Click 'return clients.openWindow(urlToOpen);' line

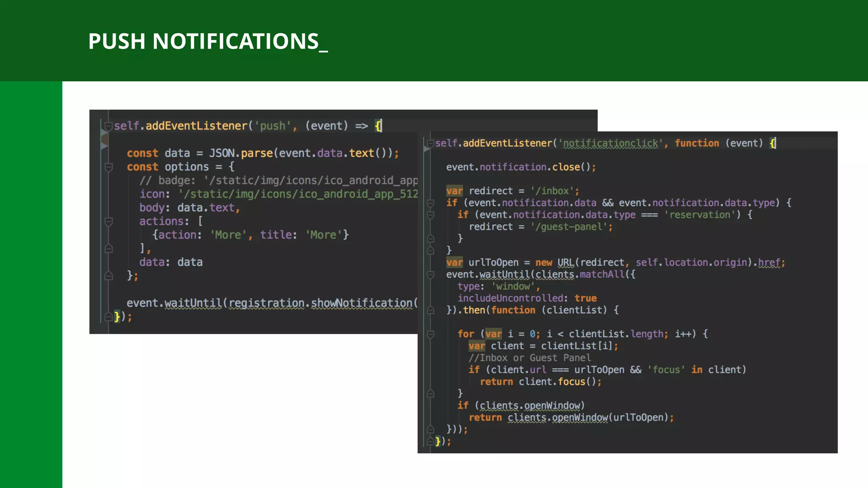pos(571,418)
